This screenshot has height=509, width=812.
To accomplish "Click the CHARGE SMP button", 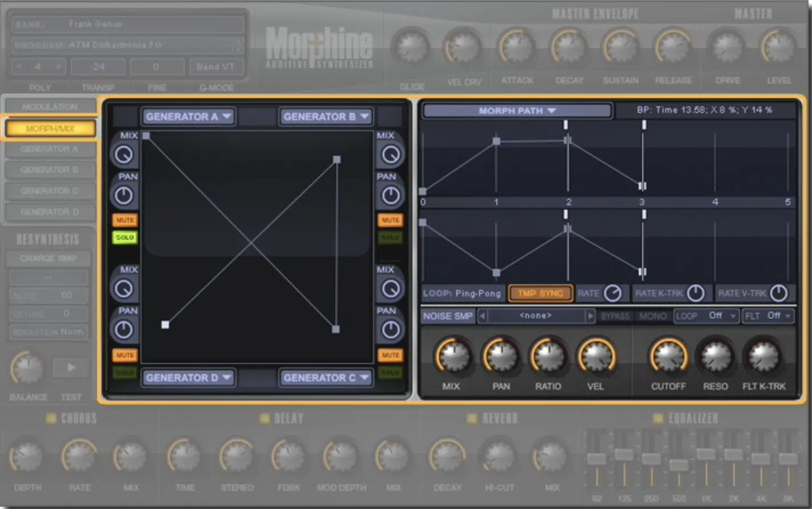I will coord(48,258).
